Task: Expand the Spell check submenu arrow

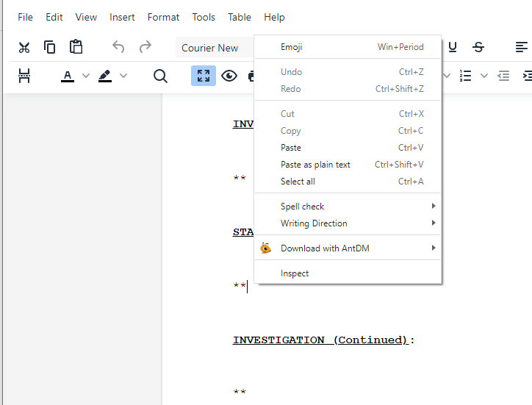Action: [434, 206]
